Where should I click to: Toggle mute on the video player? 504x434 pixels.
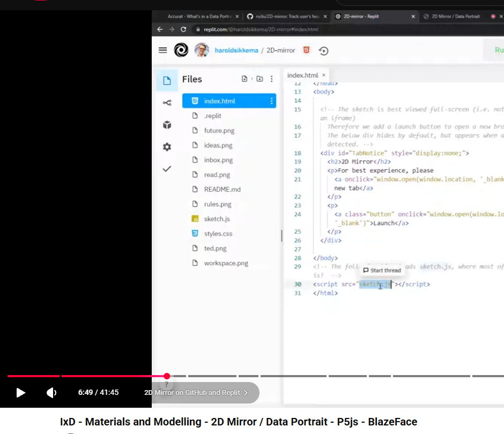[51, 393]
